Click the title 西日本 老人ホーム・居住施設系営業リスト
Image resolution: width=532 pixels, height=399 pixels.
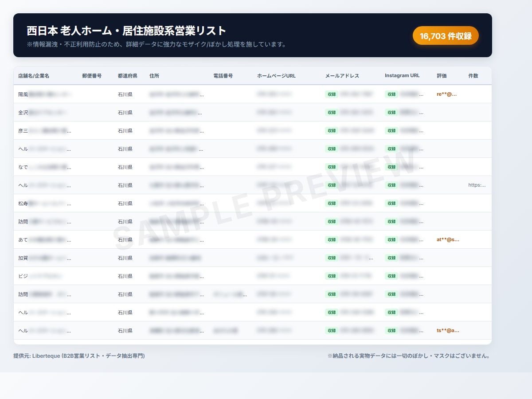126,31
